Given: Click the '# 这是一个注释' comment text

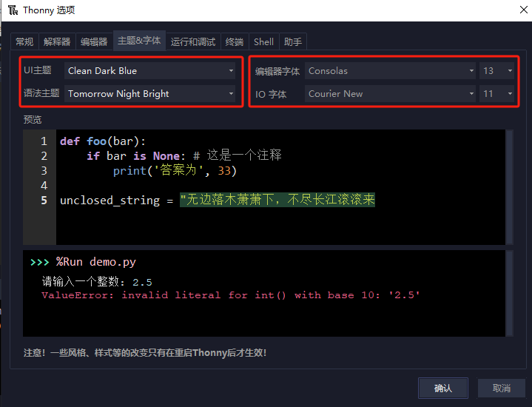Looking at the screenshot, I should [238, 155].
